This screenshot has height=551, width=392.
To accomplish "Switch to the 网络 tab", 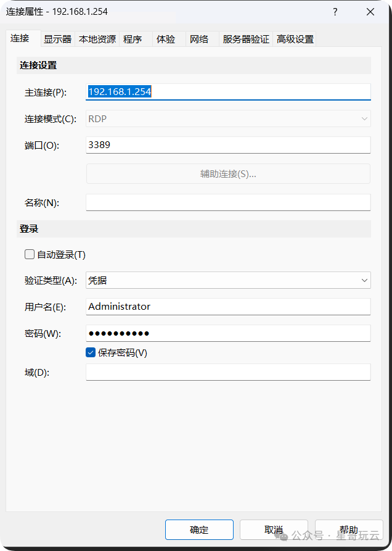I will coord(199,39).
